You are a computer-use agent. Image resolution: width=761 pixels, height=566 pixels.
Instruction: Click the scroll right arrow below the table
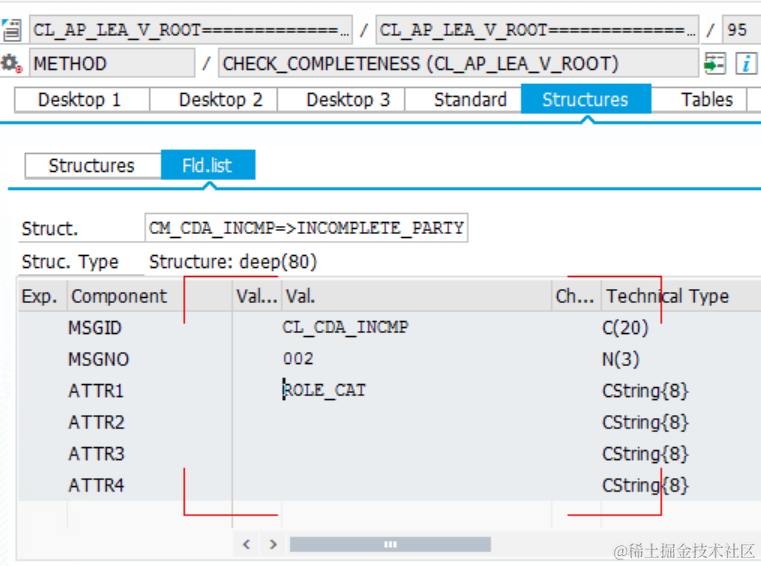pos(273,544)
